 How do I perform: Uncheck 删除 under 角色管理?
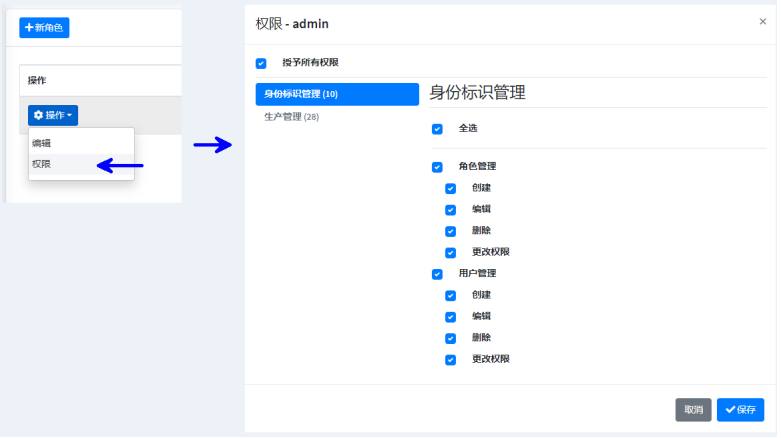(x=451, y=231)
